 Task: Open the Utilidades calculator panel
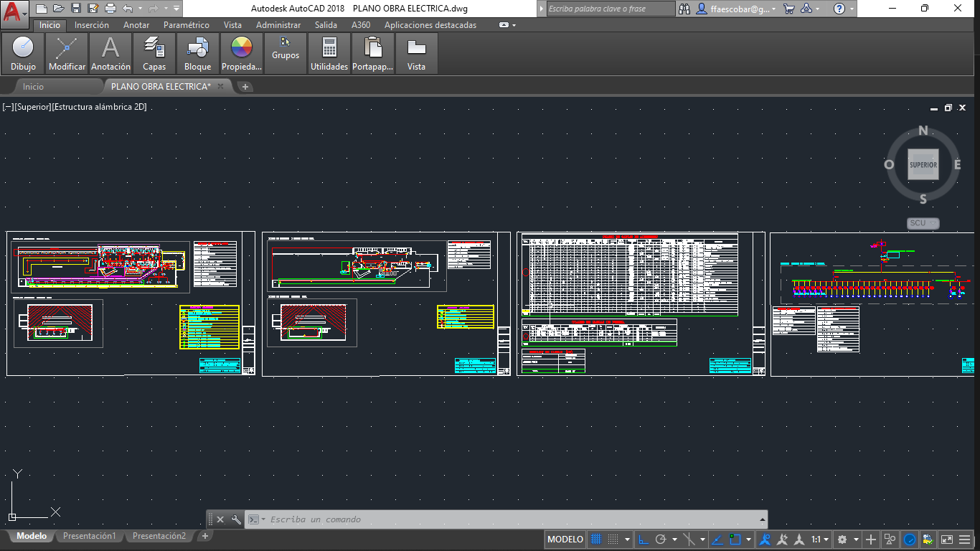tap(329, 54)
